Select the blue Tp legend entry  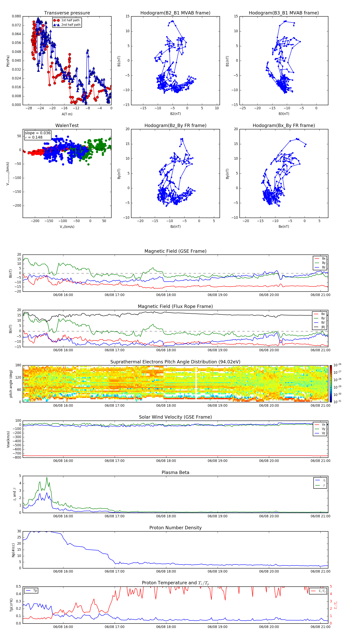pos(31,591)
